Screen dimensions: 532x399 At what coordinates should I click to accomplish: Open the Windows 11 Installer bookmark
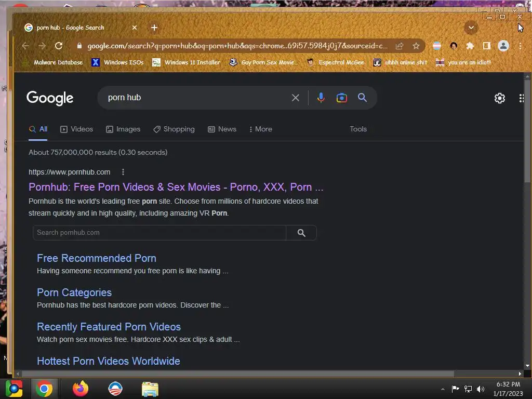187,62
